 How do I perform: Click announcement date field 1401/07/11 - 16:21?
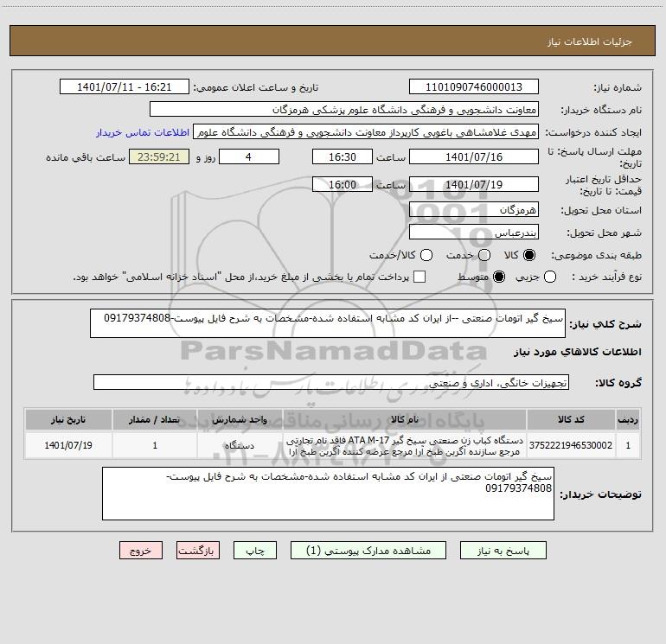[124, 87]
